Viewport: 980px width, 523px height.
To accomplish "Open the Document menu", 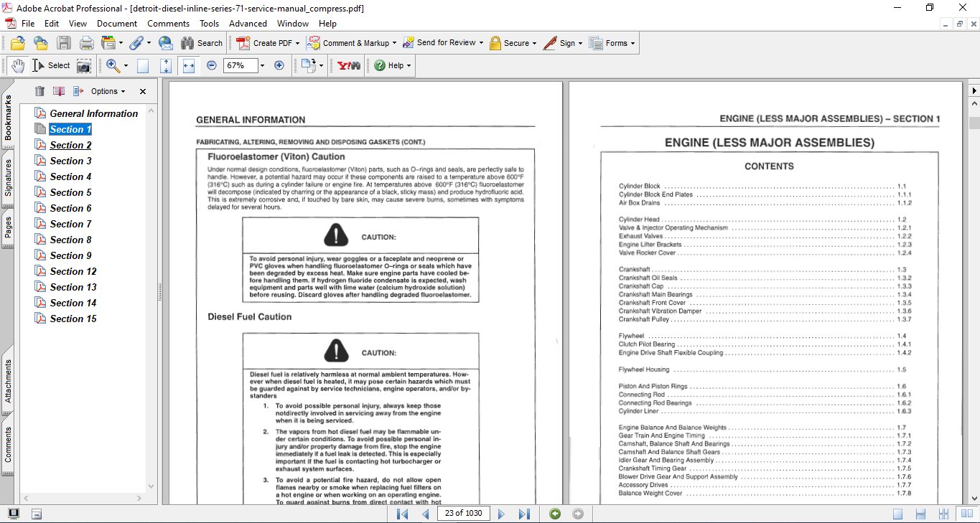I will click(116, 24).
